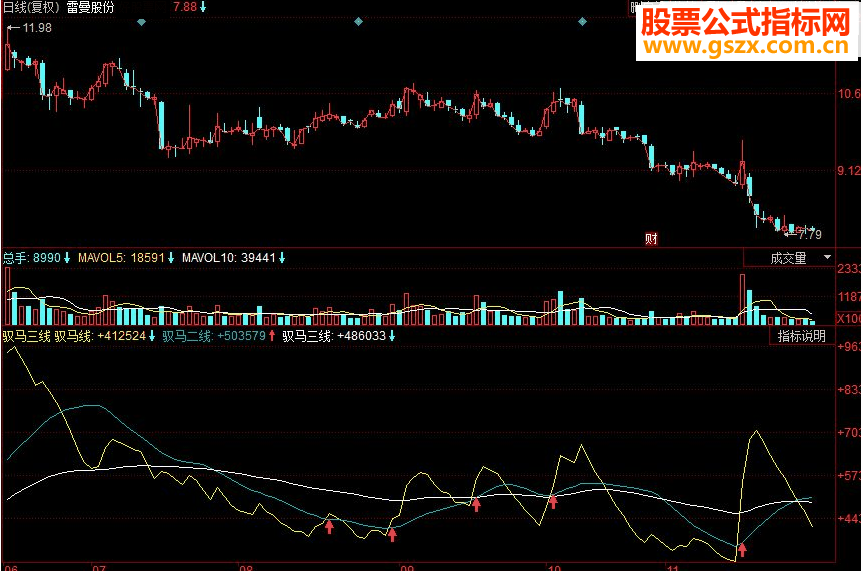Click the 驭马三线: +486033 indicator value

tap(334, 336)
